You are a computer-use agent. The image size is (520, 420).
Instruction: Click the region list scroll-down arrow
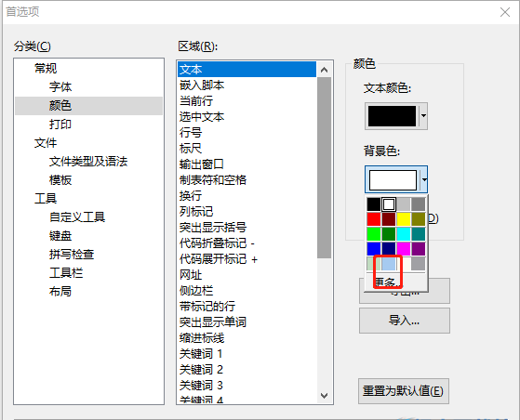coord(325,396)
